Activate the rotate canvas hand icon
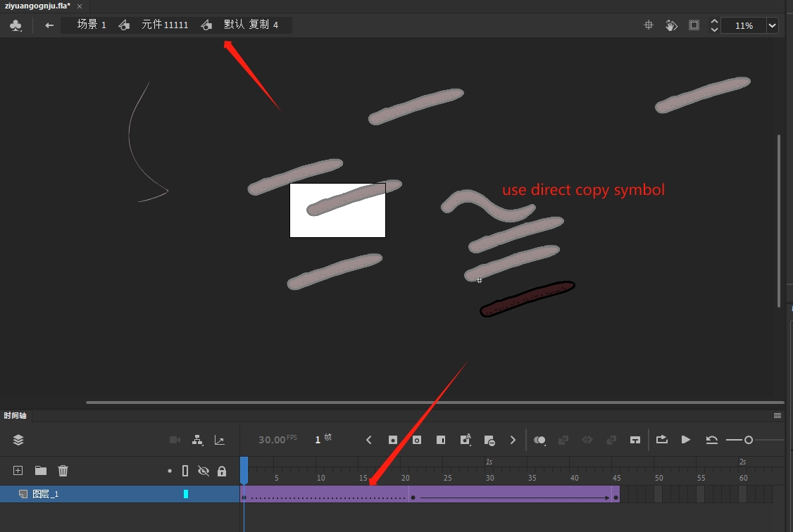The width and height of the screenshot is (793, 532). click(671, 25)
